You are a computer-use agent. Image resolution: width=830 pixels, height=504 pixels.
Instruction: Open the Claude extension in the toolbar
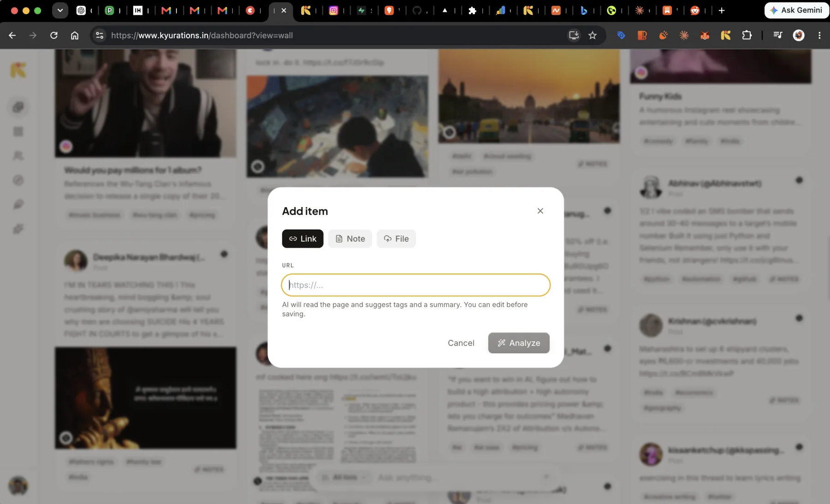[x=684, y=36]
